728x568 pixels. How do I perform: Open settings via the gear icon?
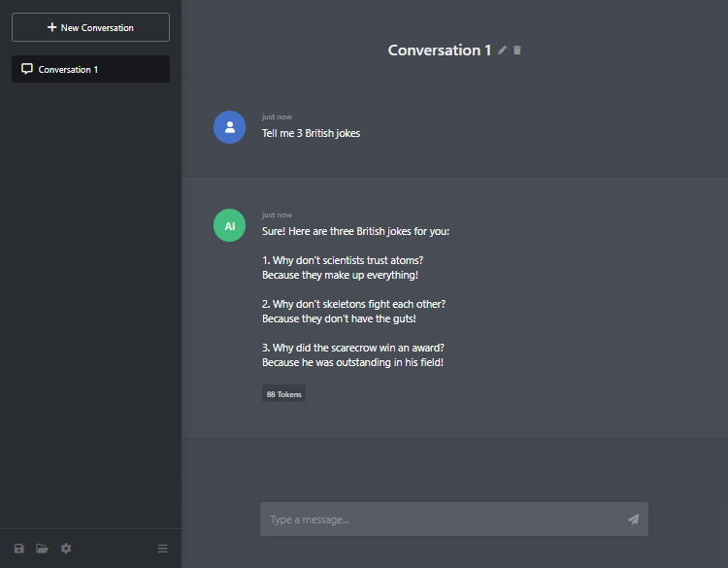point(66,549)
